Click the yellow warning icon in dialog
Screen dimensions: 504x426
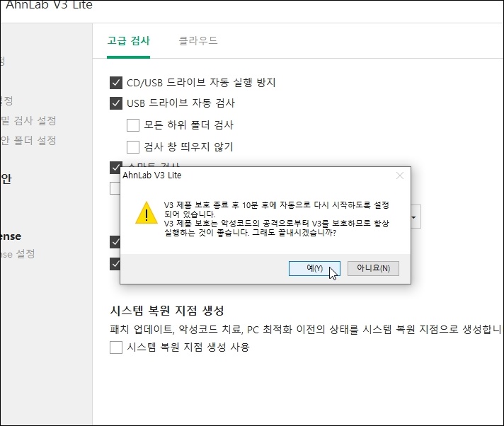147,213
